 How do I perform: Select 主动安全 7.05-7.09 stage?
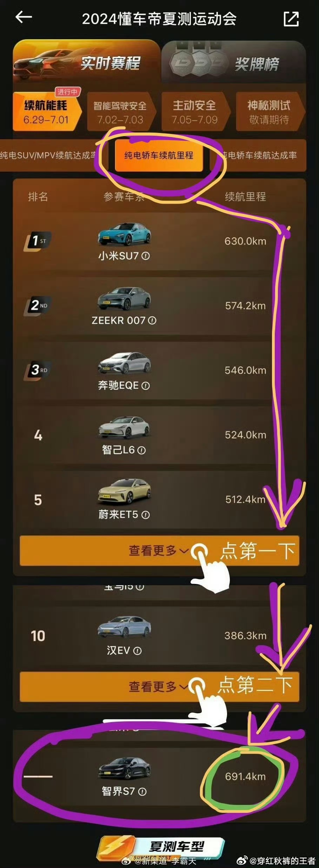(195, 112)
